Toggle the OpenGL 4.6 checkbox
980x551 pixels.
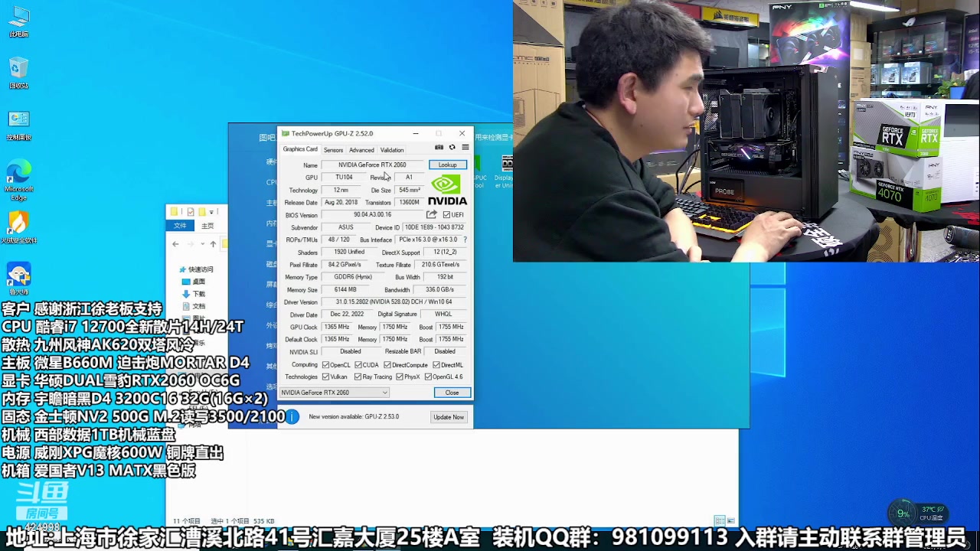(428, 377)
